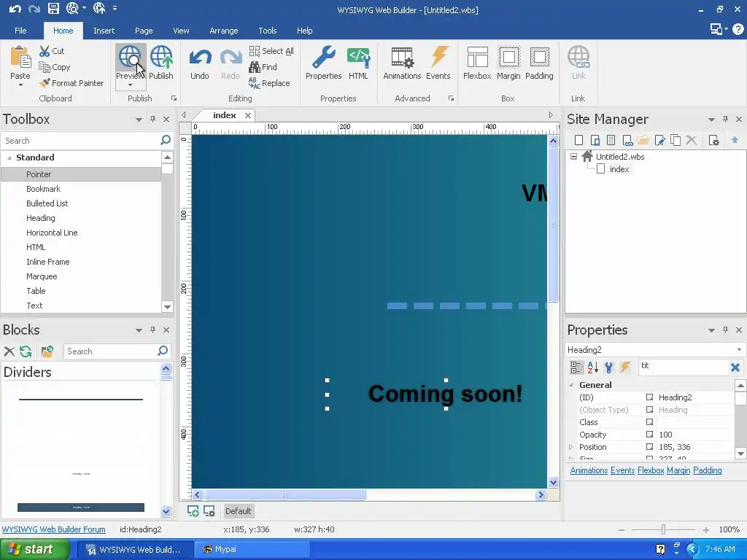This screenshot has width=747, height=560.
Task: Toggle the Class property marker box
Action: pos(649,422)
